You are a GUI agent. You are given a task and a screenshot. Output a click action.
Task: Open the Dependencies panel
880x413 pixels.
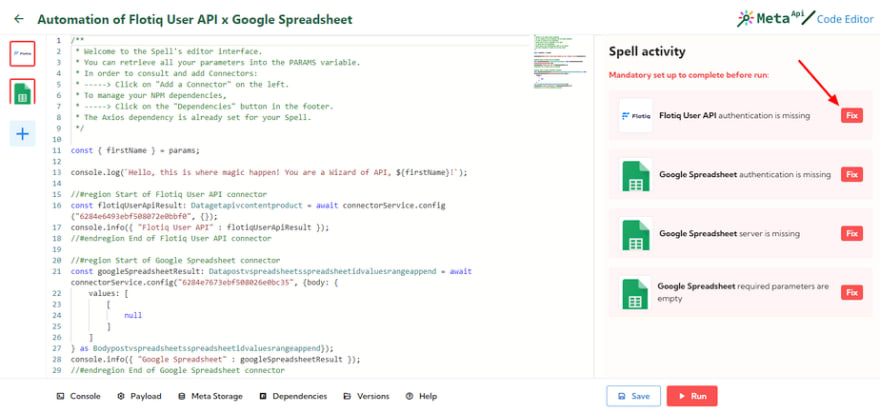coord(293,396)
